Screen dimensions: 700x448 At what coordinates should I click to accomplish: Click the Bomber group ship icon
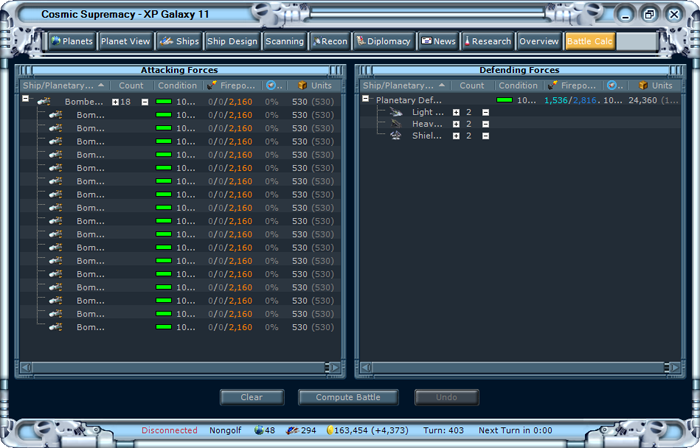[x=43, y=102]
